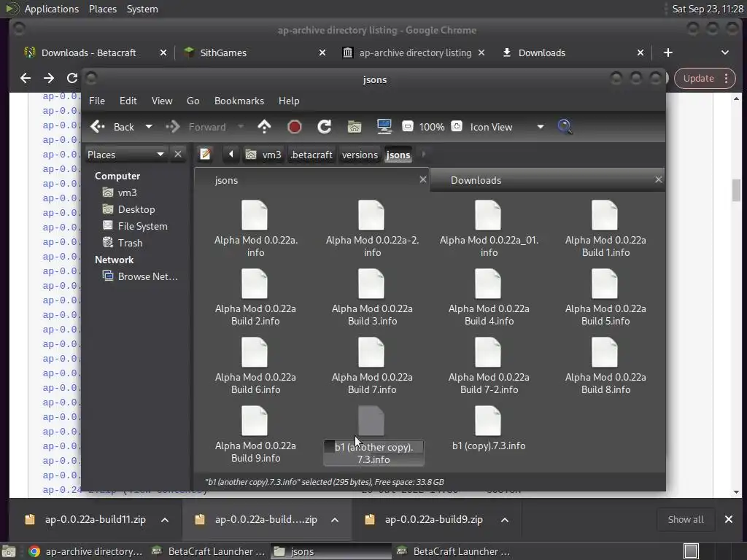Select jsons path bar segment

tap(398, 155)
